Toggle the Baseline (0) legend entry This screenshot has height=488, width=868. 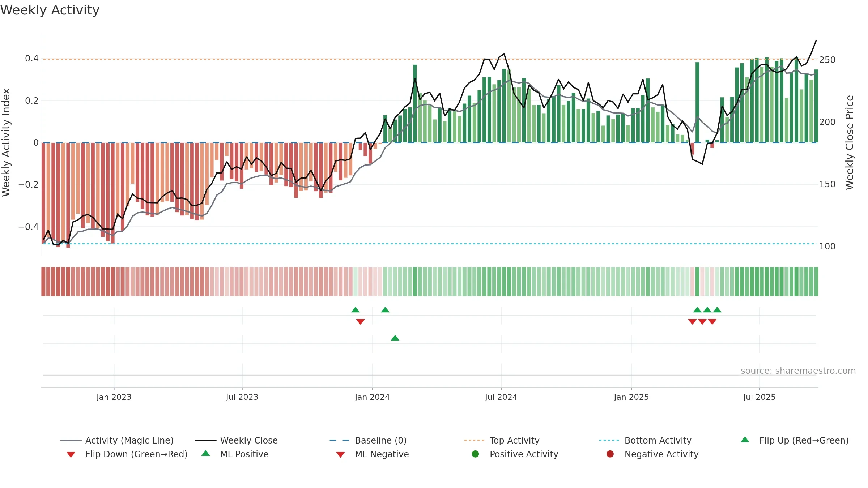coord(368,440)
